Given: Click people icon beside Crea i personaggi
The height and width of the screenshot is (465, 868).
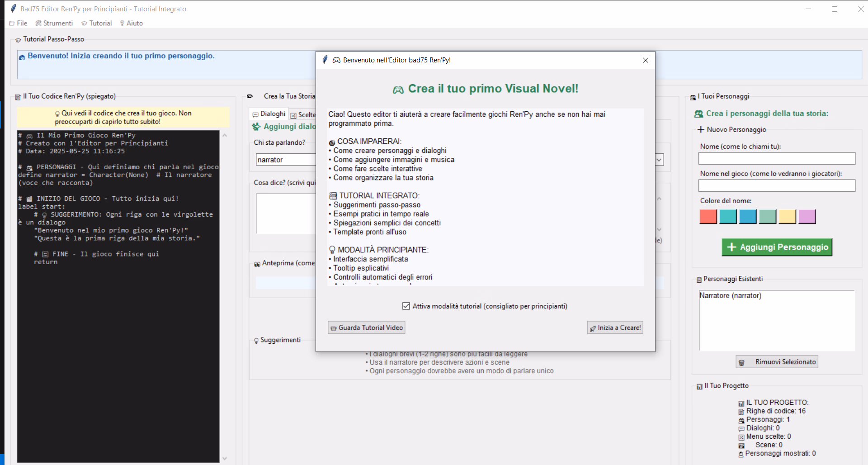Looking at the screenshot, I should point(698,114).
